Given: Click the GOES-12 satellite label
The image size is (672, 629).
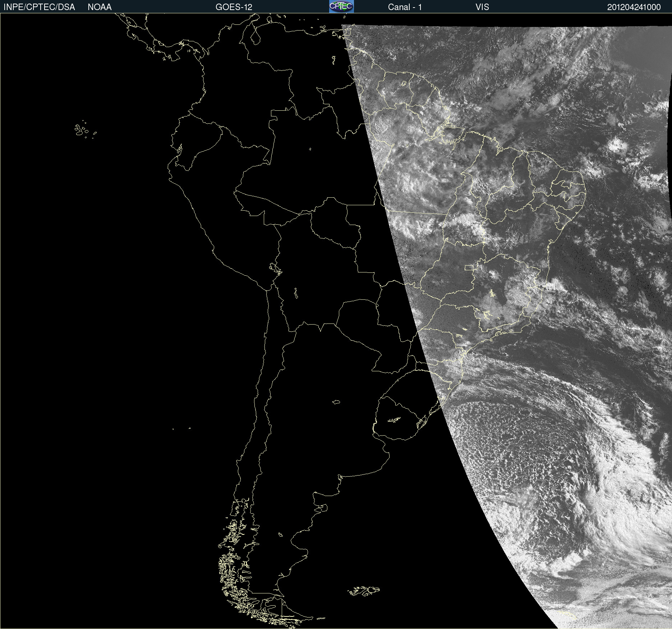Looking at the screenshot, I should [234, 7].
